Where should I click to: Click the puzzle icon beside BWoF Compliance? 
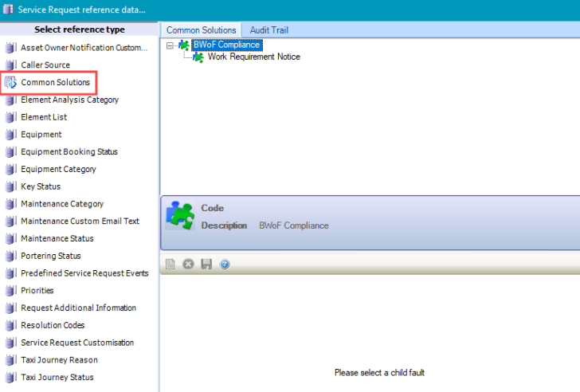(x=184, y=45)
